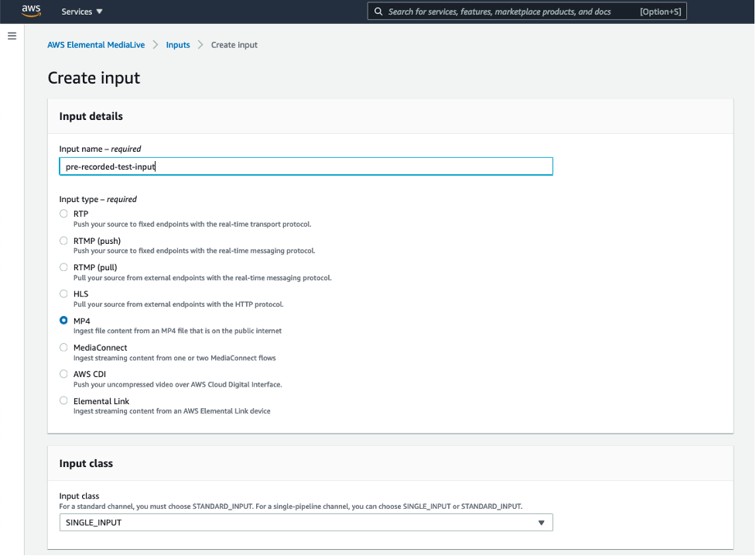The image size is (756, 556).
Task: Choose the RTMP (pull) input type
Action: (63, 267)
